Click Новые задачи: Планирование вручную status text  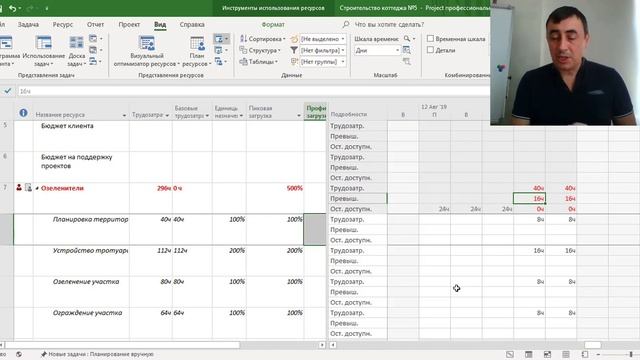tap(101, 354)
